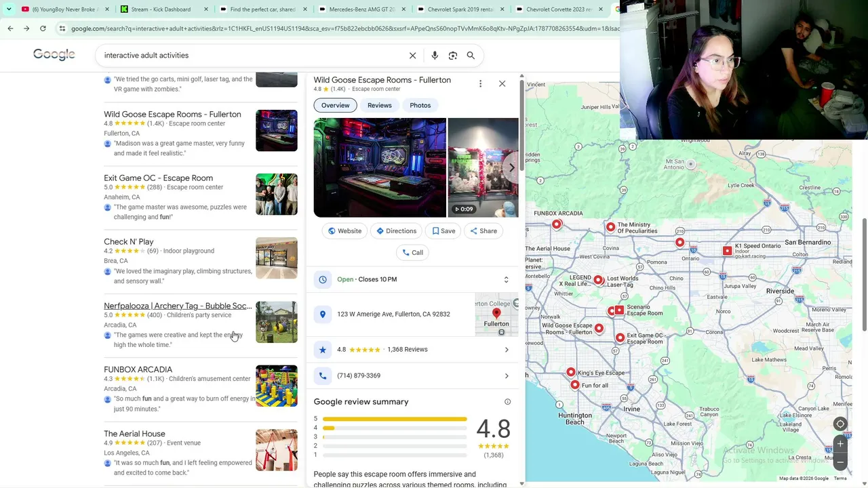Open more options for Wild Goose panel

click(480, 83)
